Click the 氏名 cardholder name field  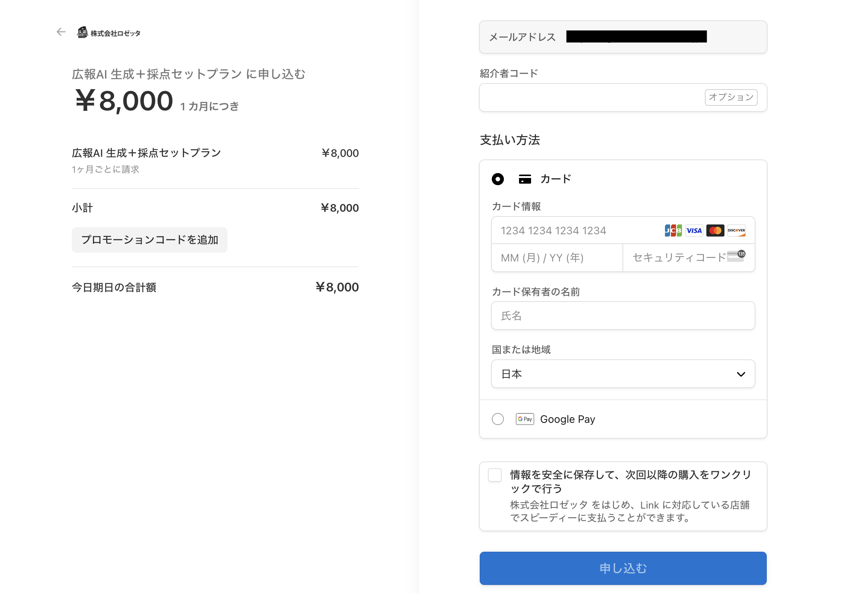(623, 316)
